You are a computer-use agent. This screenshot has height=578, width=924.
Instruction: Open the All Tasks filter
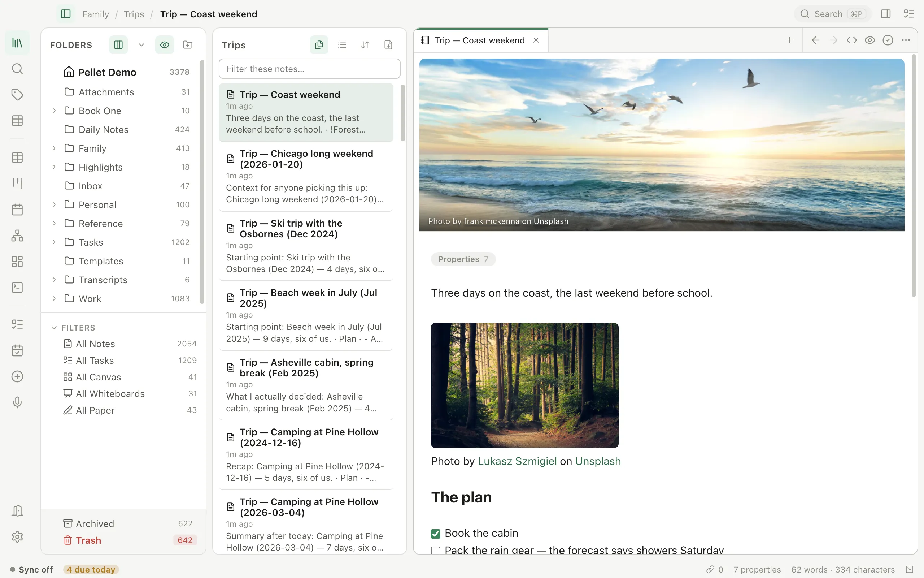pyautogui.click(x=130, y=360)
